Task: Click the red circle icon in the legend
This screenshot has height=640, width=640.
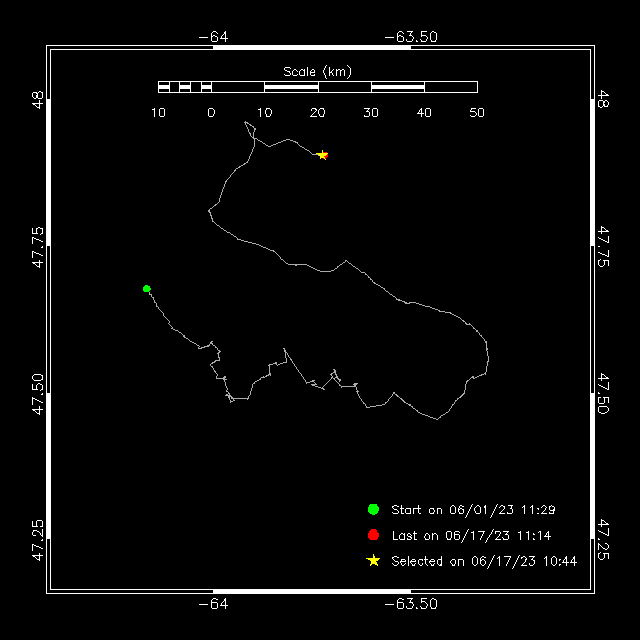Action: [x=373, y=535]
